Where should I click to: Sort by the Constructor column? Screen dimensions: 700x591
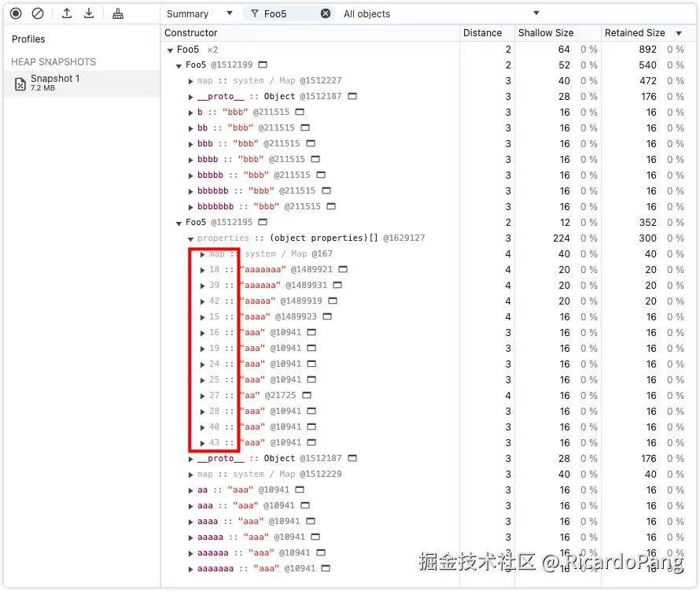click(x=310, y=33)
